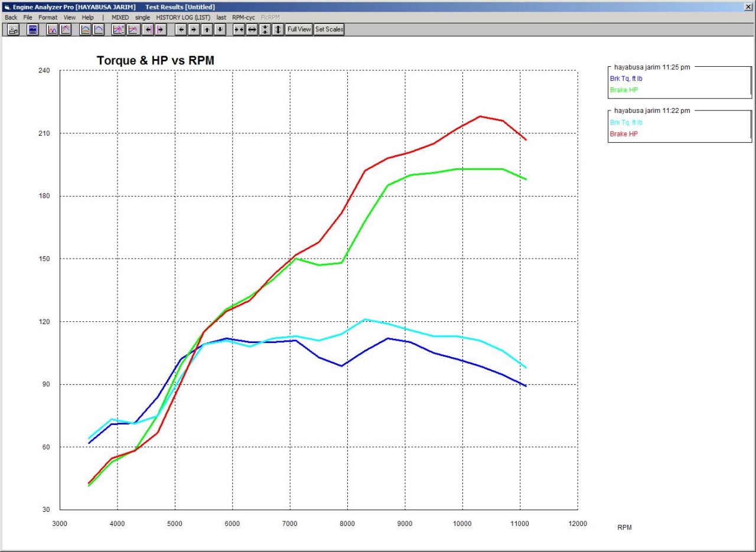This screenshot has width=756, height=552.
Task: Open the Help menu
Action: coord(87,17)
